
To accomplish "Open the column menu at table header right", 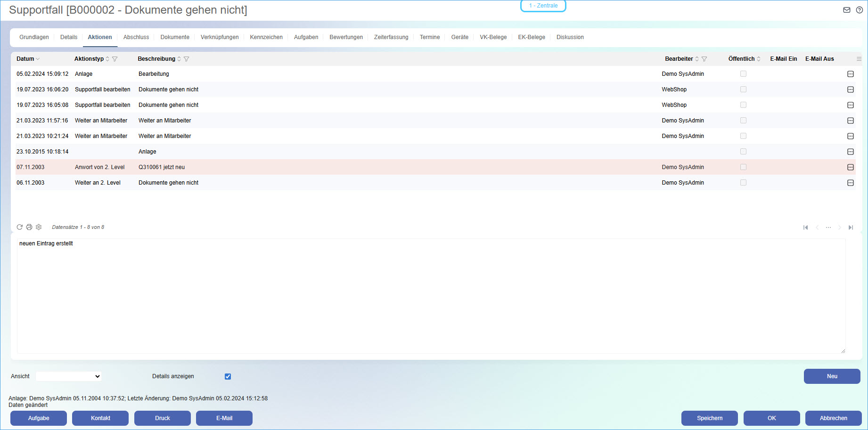I will click(x=859, y=59).
